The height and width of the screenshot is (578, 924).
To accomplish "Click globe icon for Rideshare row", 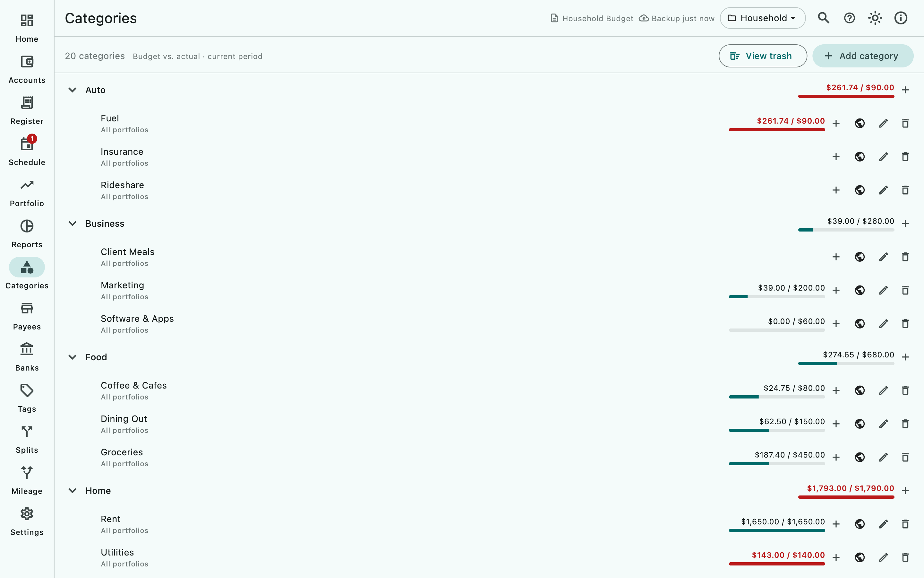I will (860, 190).
